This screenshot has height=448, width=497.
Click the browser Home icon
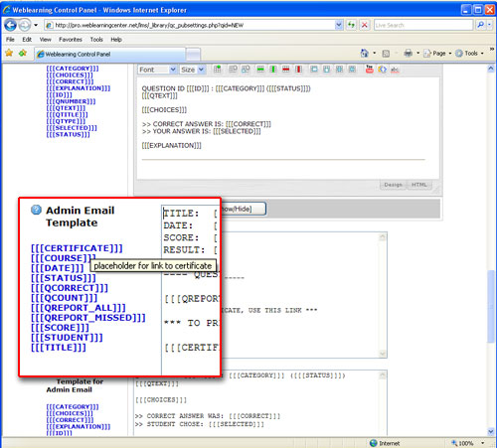365,53
